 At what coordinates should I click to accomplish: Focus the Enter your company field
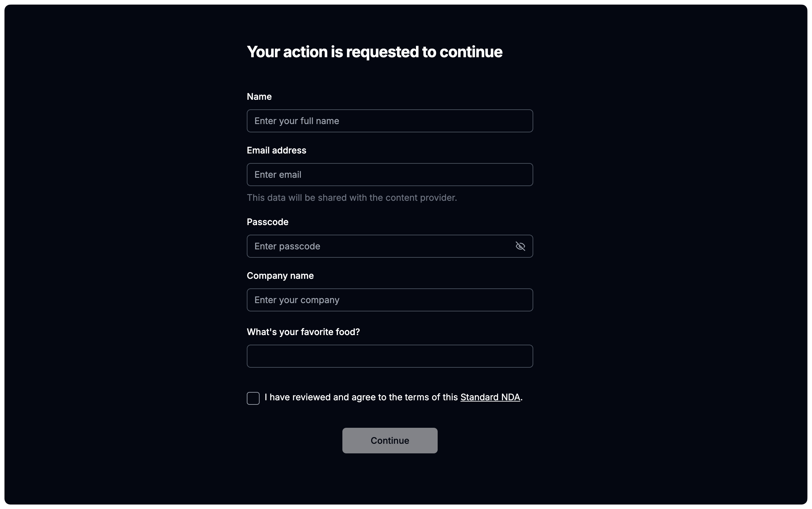click(390, 300)
